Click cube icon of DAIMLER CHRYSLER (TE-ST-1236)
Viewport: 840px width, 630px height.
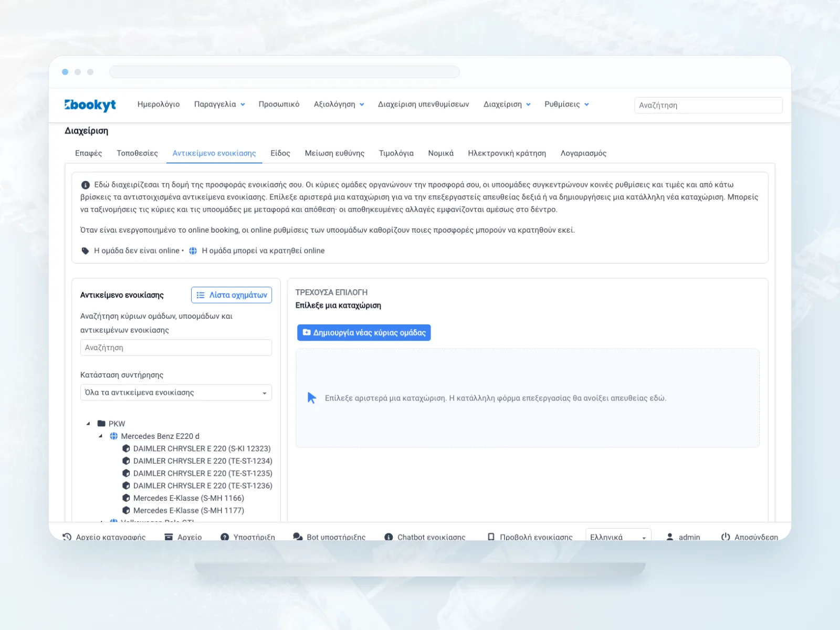pyautogui.click(x=126, y=486)
